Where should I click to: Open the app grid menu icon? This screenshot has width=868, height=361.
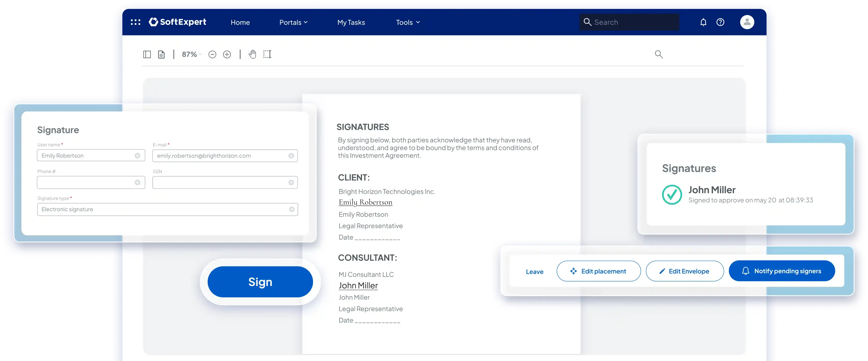pyautogui.click(x=135, y=22)
